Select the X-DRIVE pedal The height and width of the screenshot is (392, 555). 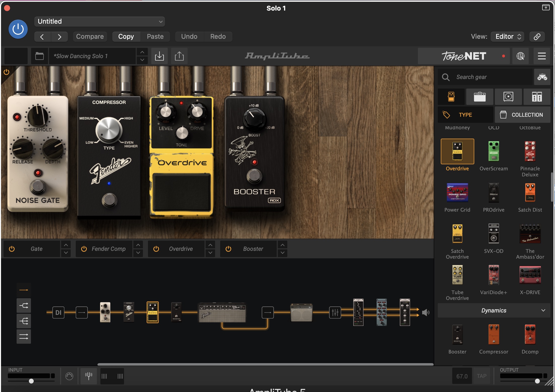(x=530, y=275)
